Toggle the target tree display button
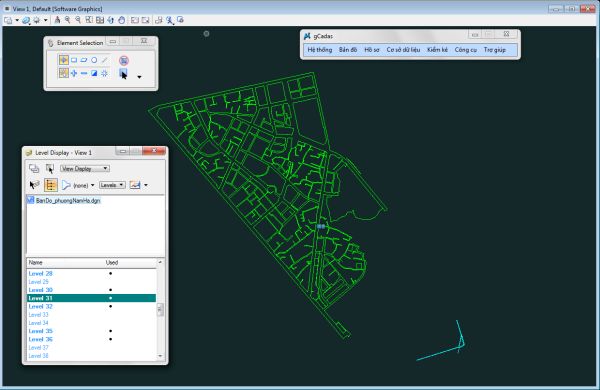The height and width of the screenshot is (390, 600). coord(51,185)
